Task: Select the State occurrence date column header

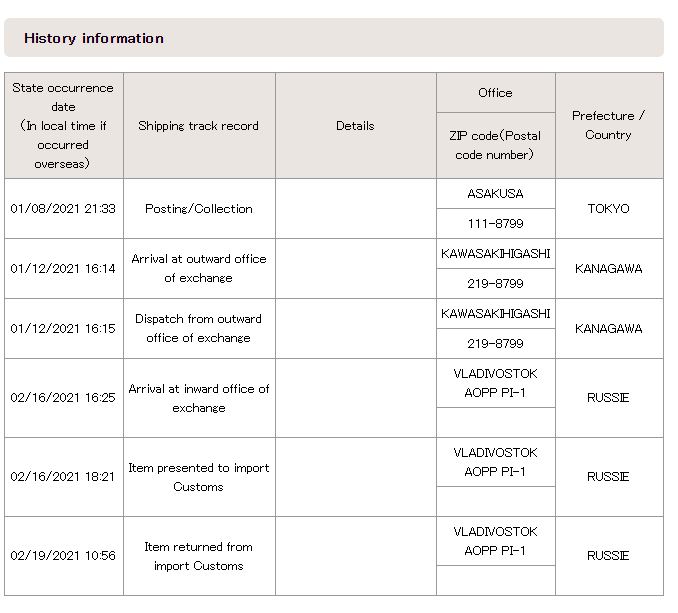Action: click(64, 125)
